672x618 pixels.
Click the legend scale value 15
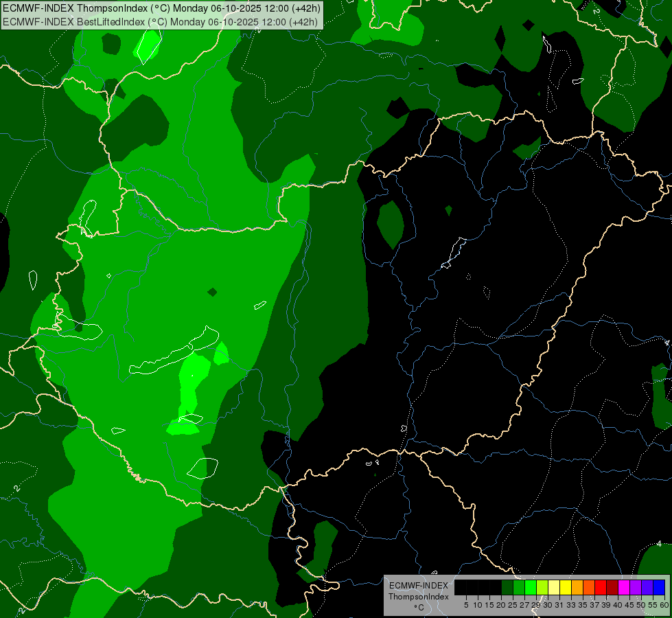pyautogui.click(x=490, y=605)
